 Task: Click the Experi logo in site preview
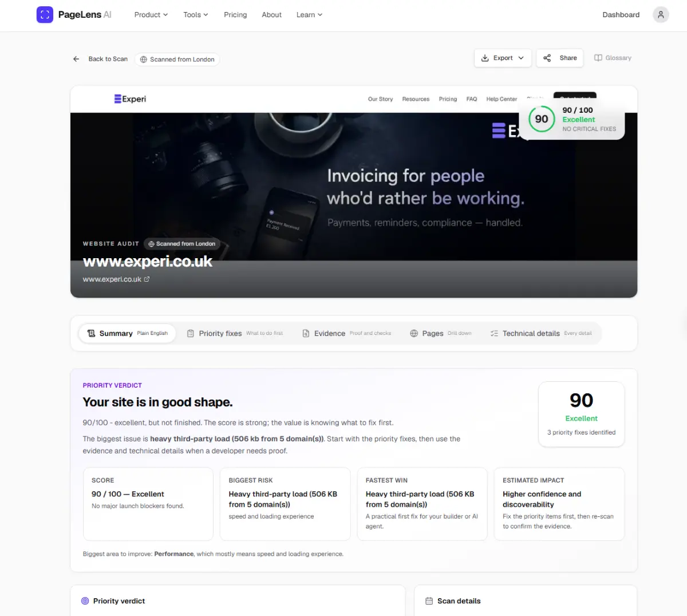(130, 99)
